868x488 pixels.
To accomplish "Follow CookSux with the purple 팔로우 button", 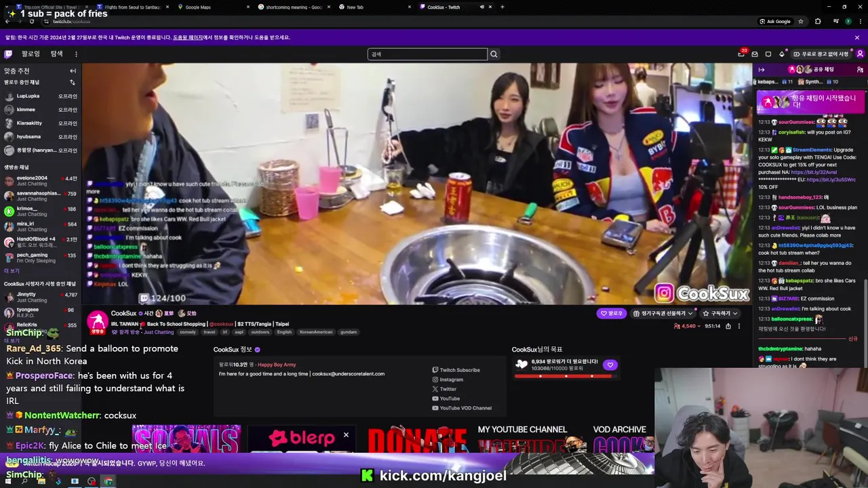I will coord(612,313).
